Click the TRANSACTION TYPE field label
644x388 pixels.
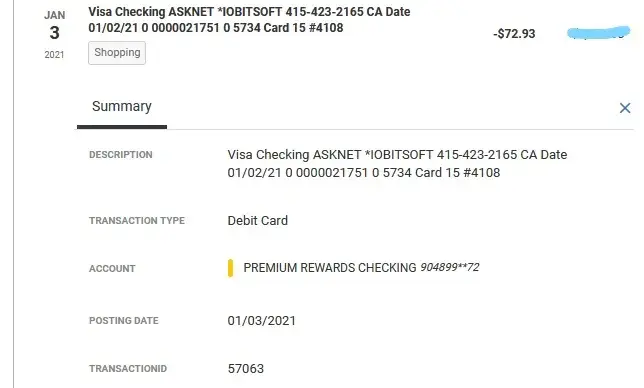click(x=137, y=220)
